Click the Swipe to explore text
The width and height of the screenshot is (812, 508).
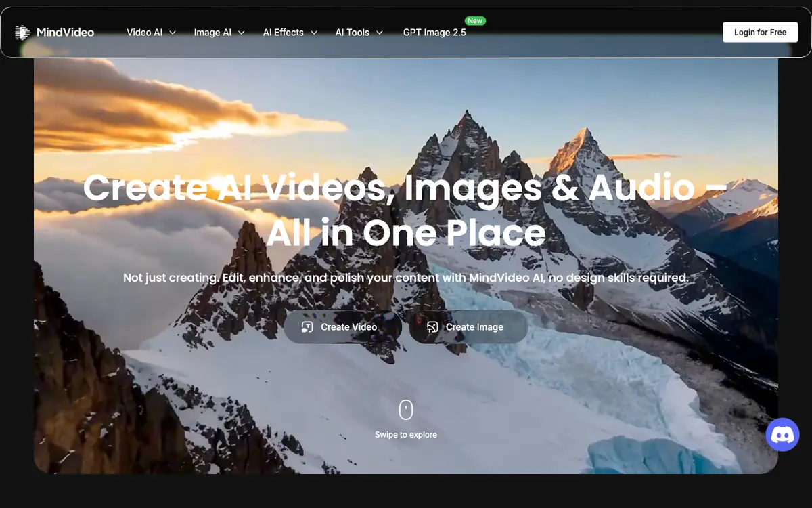pos(406,435)
